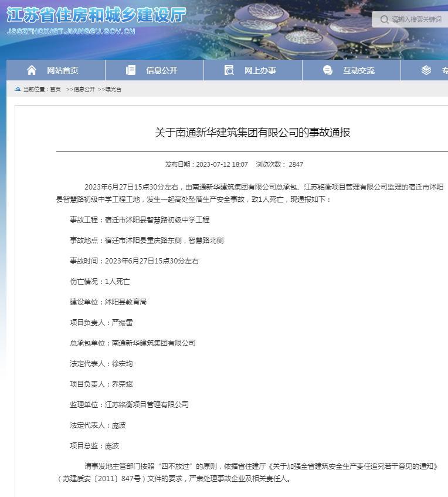Click the magnifier search icon
The height and width of the screenshot is (497, 448).
coord(384,19)
